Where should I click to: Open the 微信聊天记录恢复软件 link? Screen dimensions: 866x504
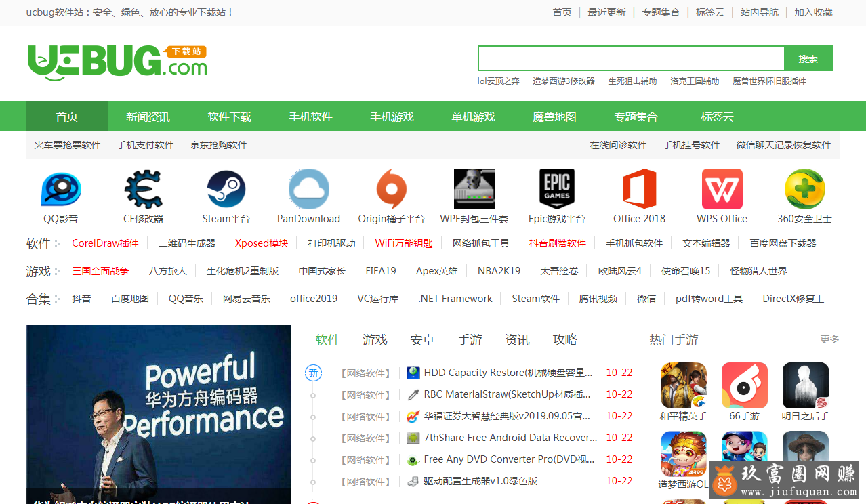tap(784, 145)
